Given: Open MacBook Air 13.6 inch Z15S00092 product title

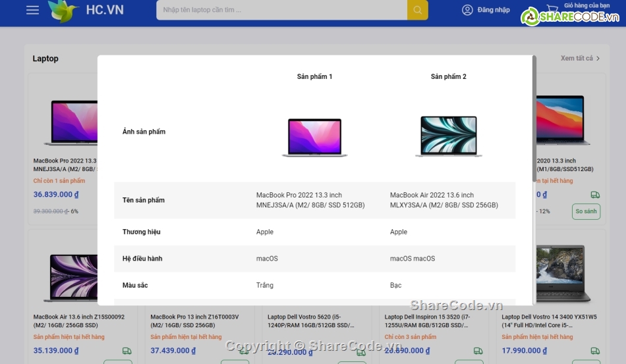Looking at the screenshot, I should 79,321.
